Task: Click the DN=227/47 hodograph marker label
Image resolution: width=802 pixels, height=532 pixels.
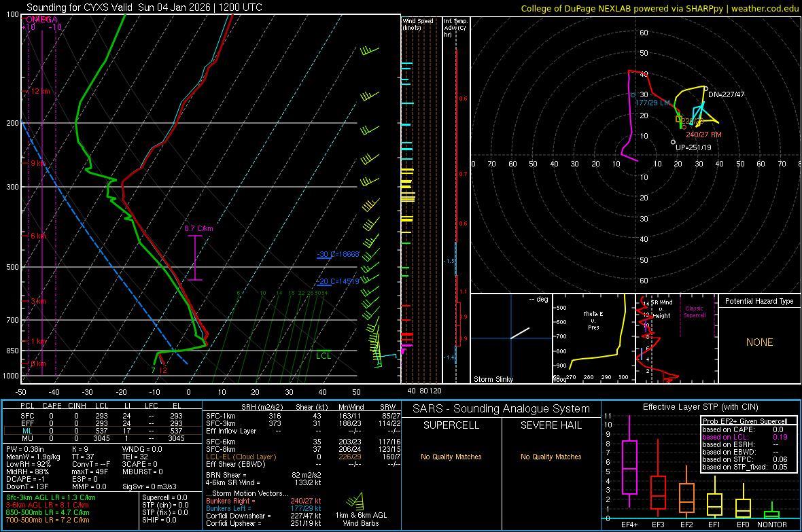Action: pos(727,94)
